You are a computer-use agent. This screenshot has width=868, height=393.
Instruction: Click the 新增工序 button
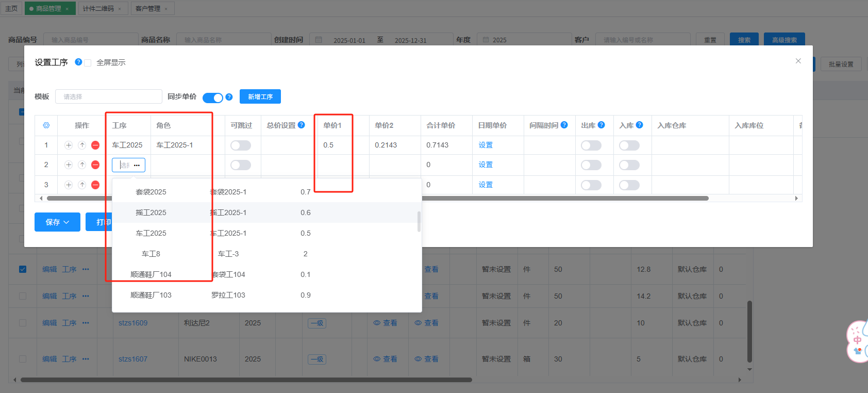click(x=260, y=97)
